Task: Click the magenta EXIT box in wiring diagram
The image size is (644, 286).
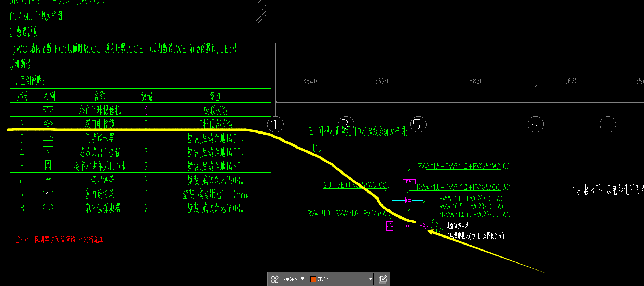Action: [x=409, y=226]
